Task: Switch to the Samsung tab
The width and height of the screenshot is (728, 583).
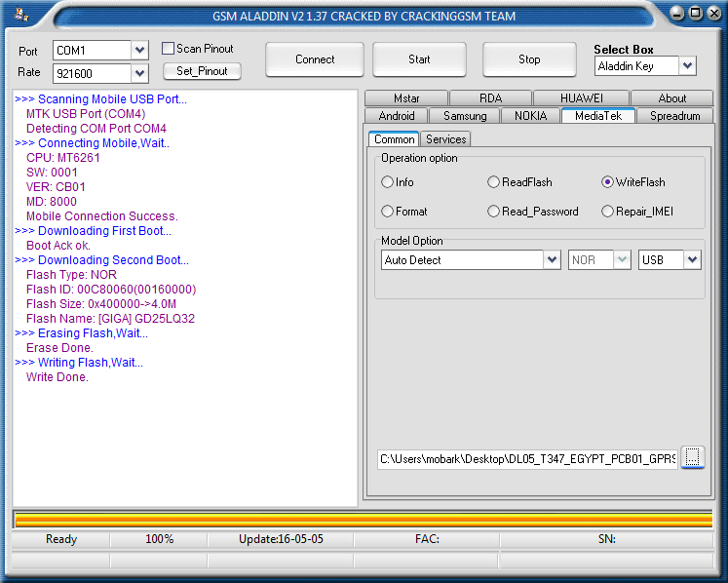Action: point(465,116)
